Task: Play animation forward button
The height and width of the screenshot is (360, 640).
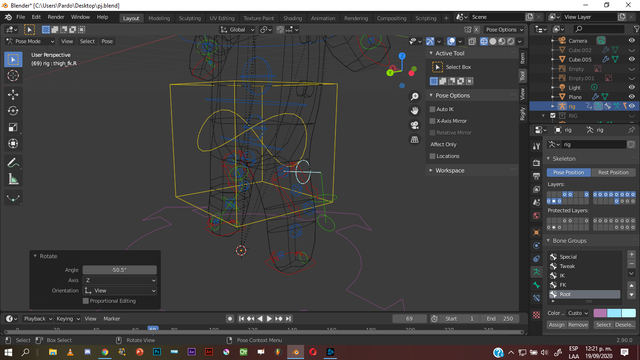Action: (x=269, y=319)
